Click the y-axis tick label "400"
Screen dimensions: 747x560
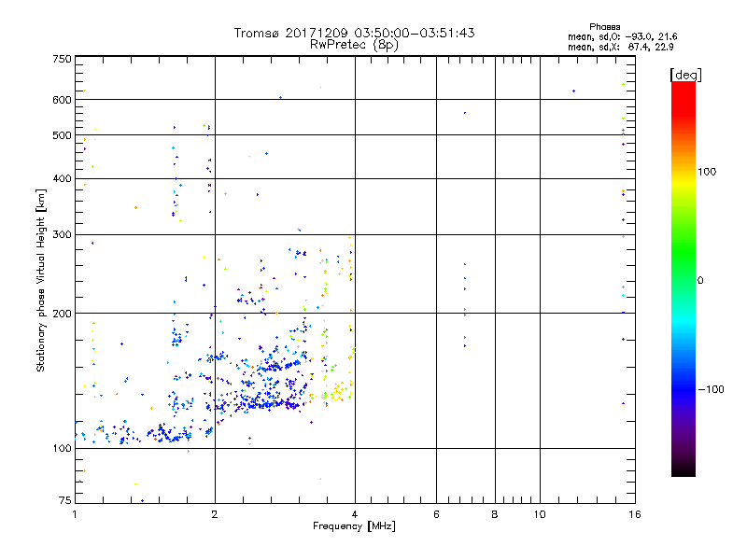click(x=62, y=178)
